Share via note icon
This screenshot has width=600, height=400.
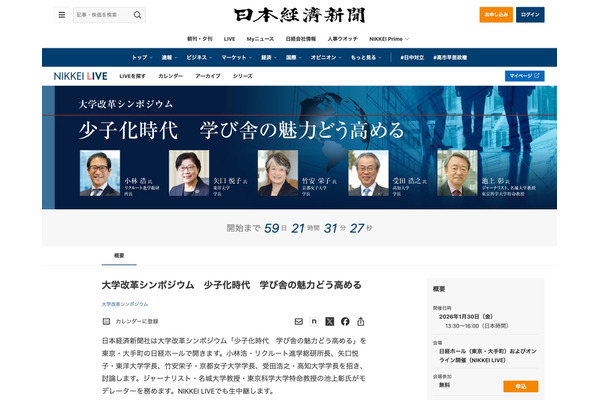click(314, 322)
